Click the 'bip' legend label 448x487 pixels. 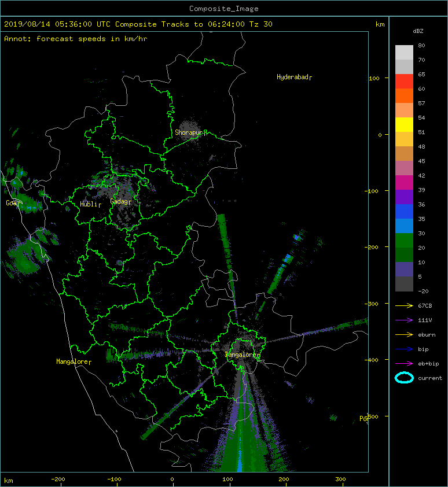click(x=423, y=349)
